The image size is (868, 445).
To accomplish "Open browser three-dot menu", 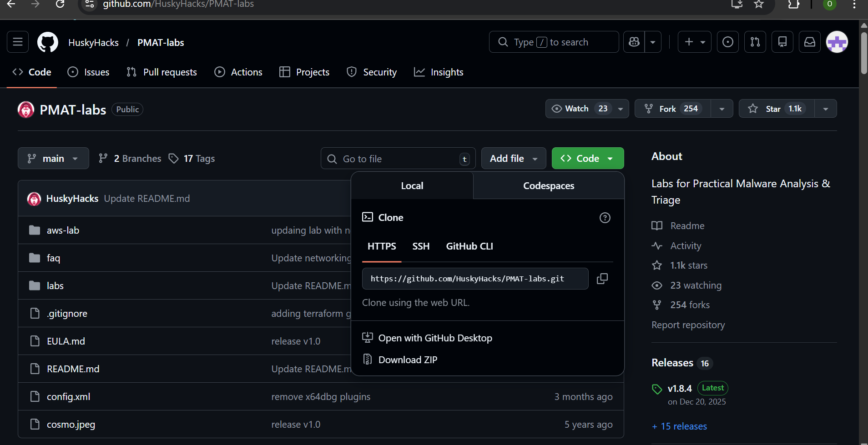I will 854,5.
